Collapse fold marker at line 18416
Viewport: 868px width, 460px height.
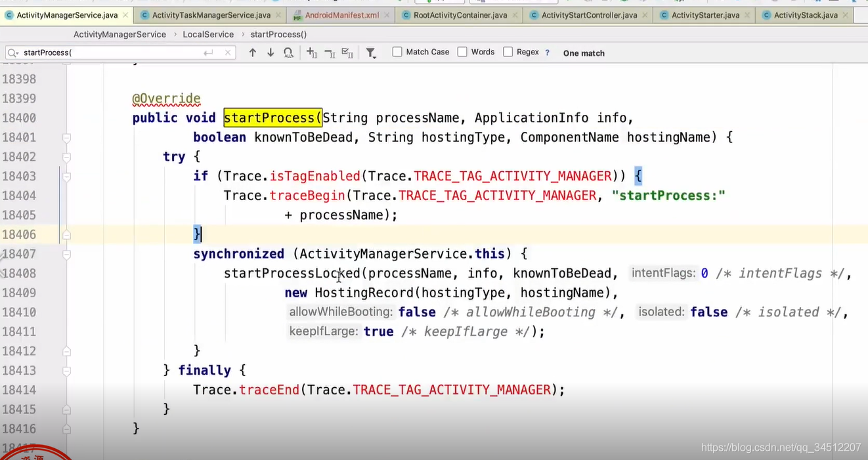pos(66,429)
